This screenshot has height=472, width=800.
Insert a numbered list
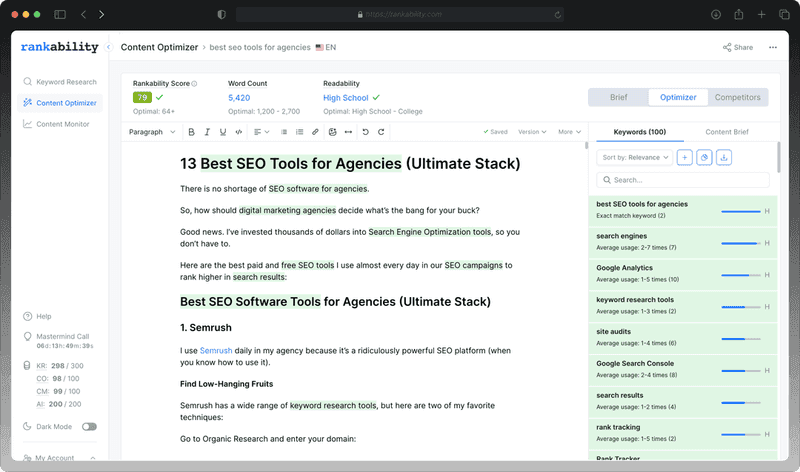(x=300, y=132)
